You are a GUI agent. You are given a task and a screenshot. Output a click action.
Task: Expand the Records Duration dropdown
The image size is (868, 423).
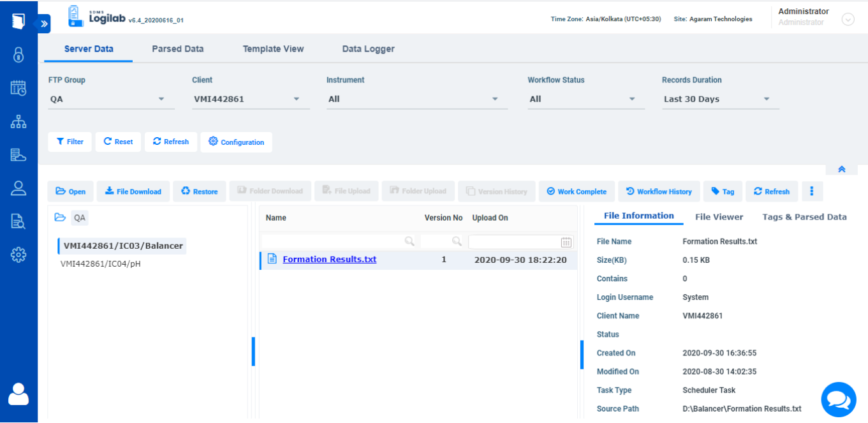point(766,99)
